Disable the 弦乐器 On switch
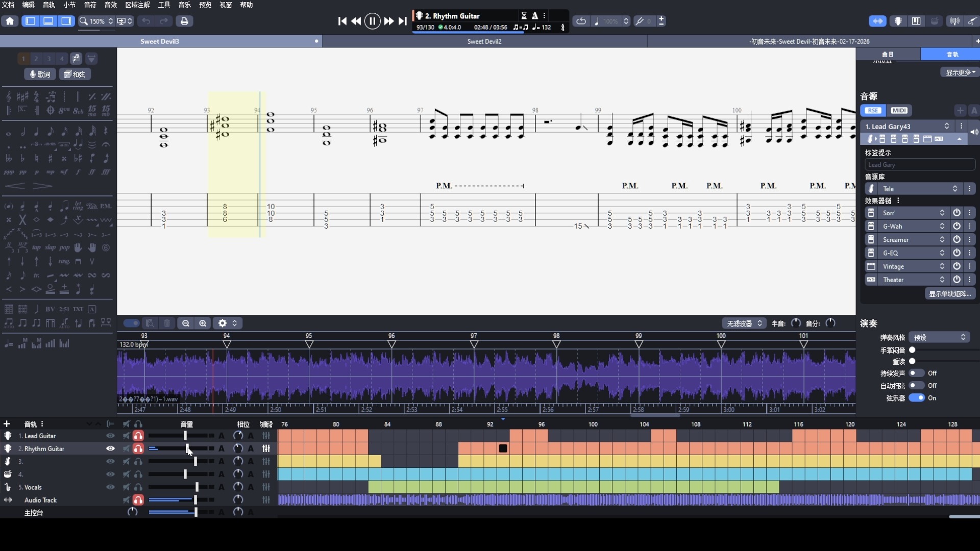This screenshot has width=980, height=551. [x=917, y=398]
